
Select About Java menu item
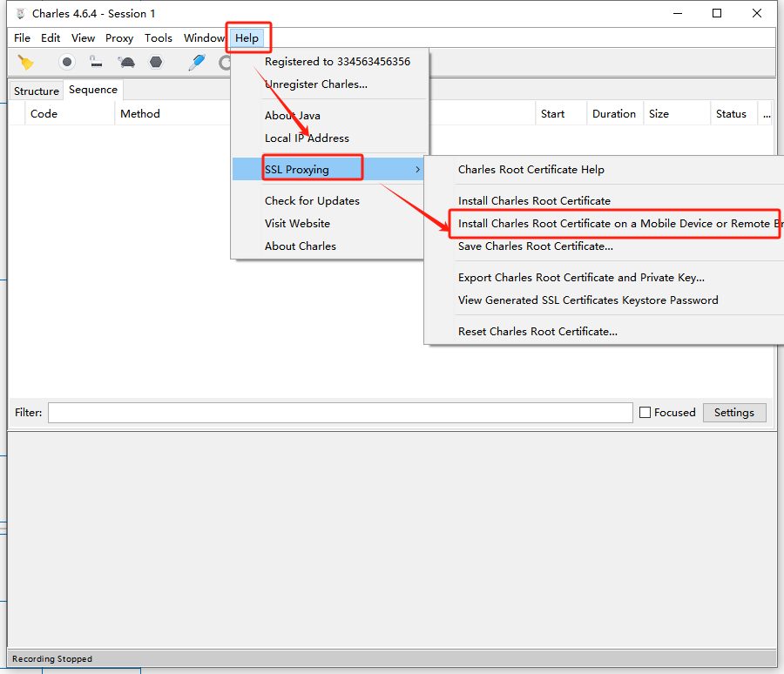point(293,116)
